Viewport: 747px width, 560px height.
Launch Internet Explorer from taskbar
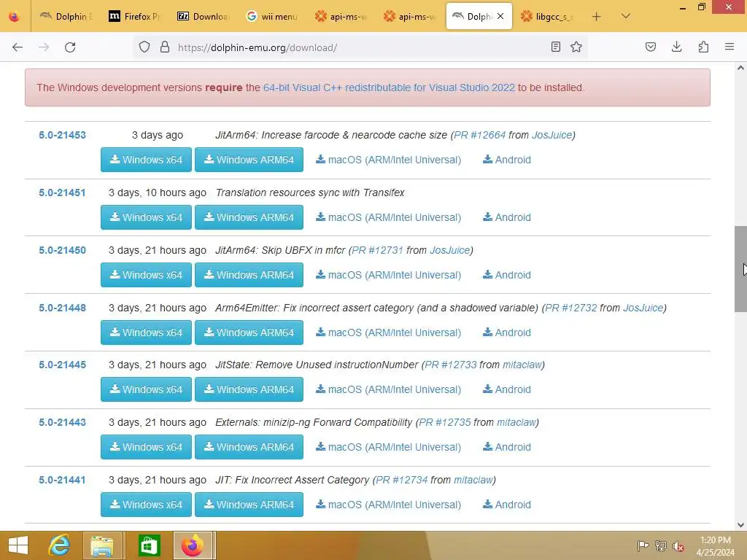(x=60, y=545)
